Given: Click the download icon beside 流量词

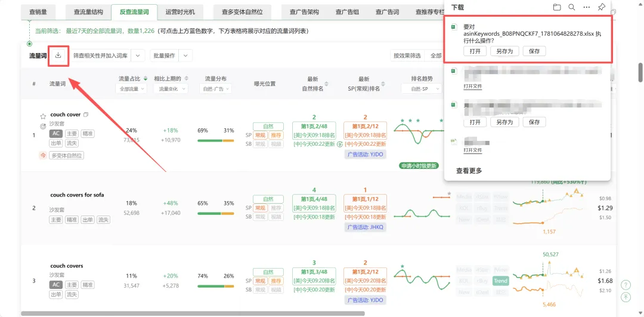Looking at the screenshot, I should (x=58, y=56).
